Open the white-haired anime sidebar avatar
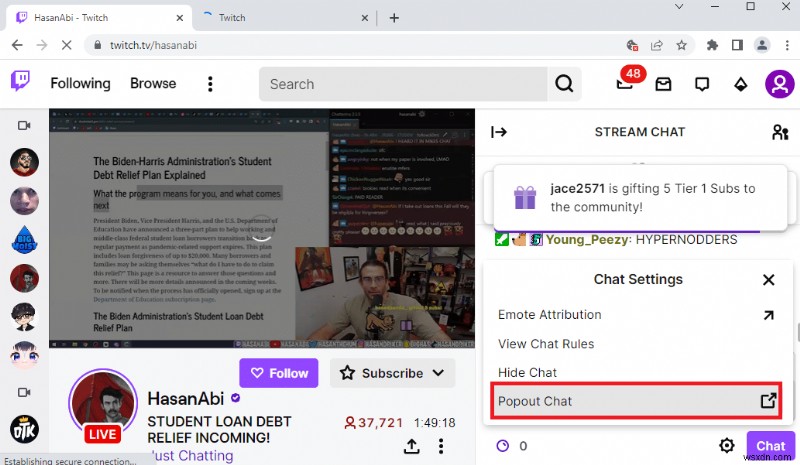The height and width of the screenshot is (465, 800). point(24,355)
